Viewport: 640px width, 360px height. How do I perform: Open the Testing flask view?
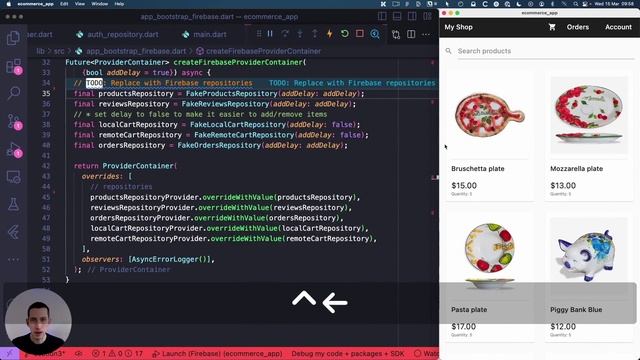coord(13,204)
